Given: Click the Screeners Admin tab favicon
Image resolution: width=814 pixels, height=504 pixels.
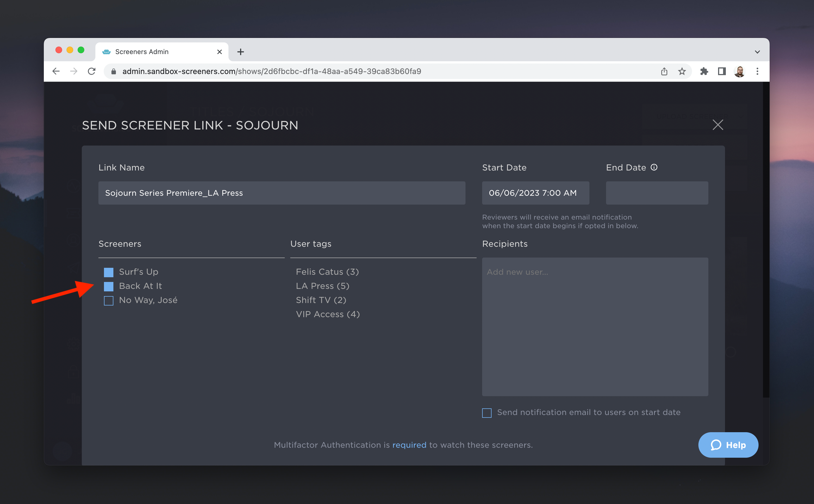Looking at the screenshot, I should [x=106, y=52].
